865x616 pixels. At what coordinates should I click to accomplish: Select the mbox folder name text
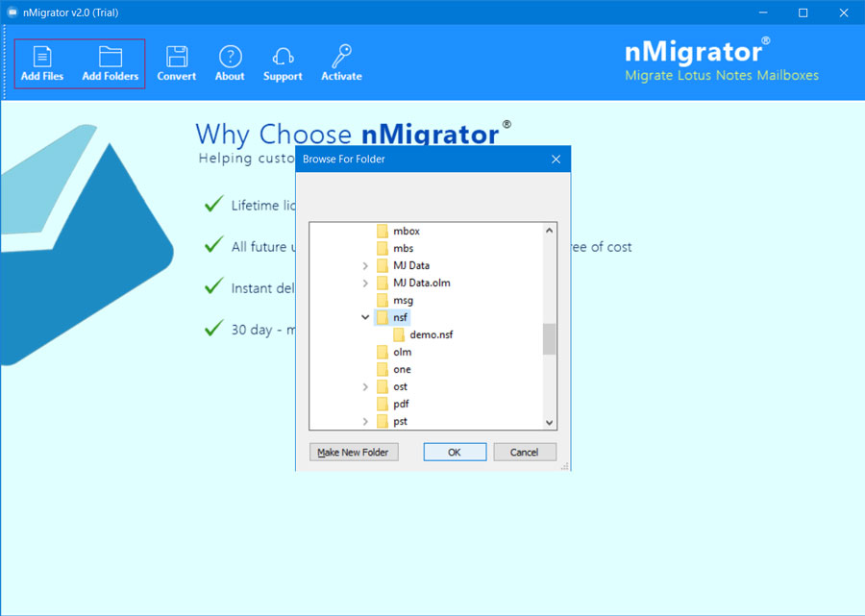[x=407, y=231]
